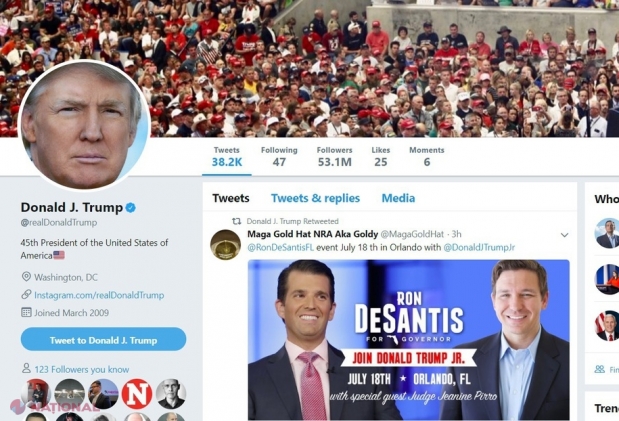The width and height of the screenshot is (619, 421).
Task: Click the red N follower avatar
Action: click(137, 394)
